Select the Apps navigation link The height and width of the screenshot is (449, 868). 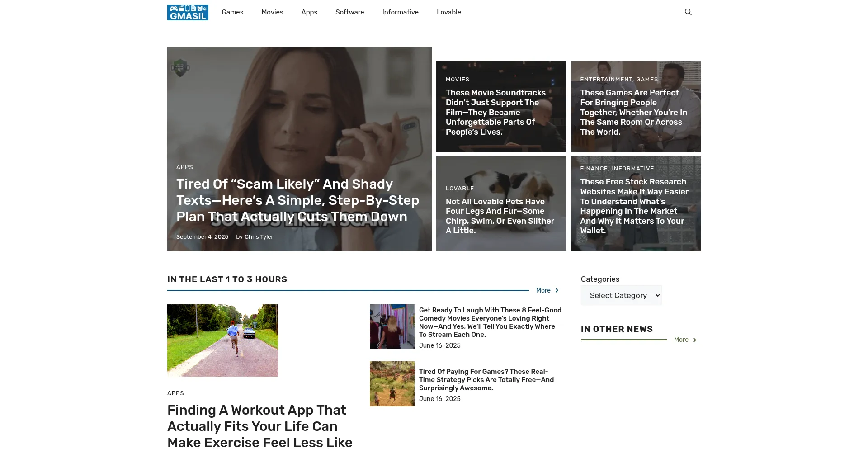coord(309,12)
